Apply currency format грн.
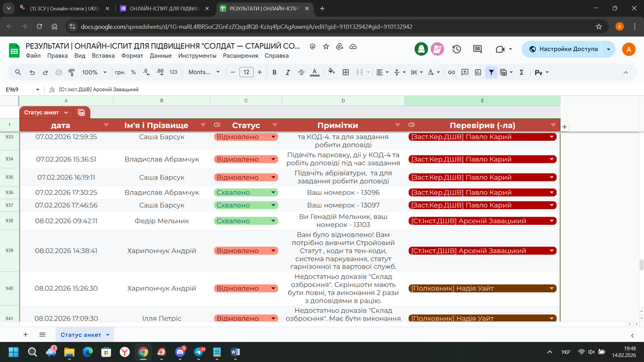Image resolution: width=644 pixels, height=362 pixels. [x=120, y=72]
